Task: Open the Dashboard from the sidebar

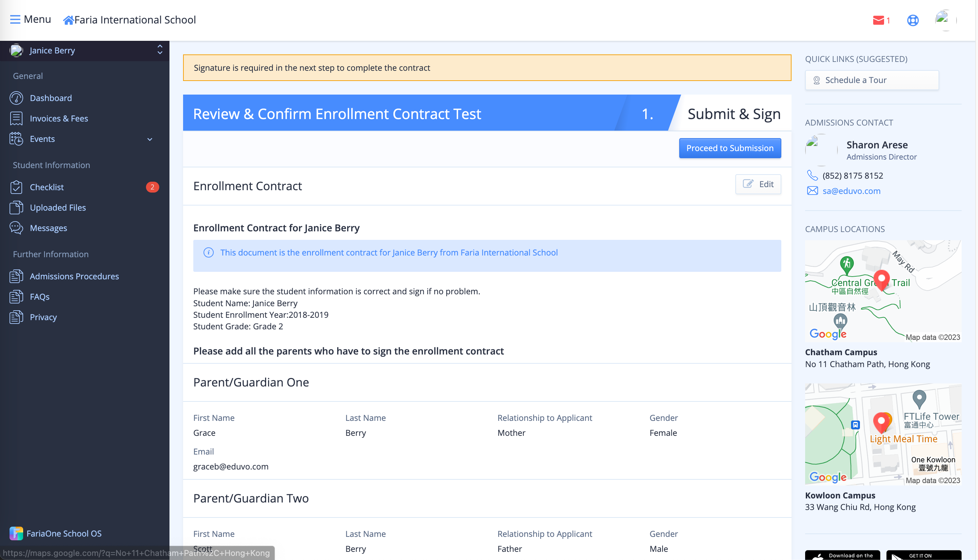Action: click(51, 98)
